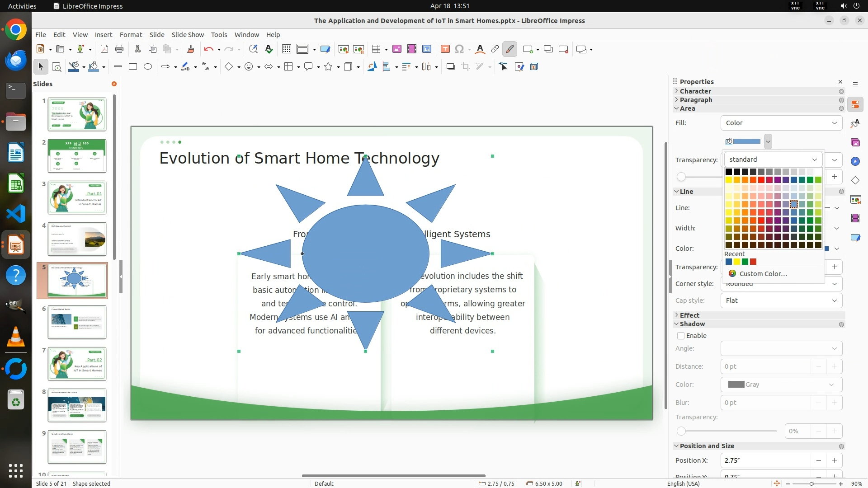Open the standard palette dropdown
Screen dimensions: 868x488
tap(773, 160)
